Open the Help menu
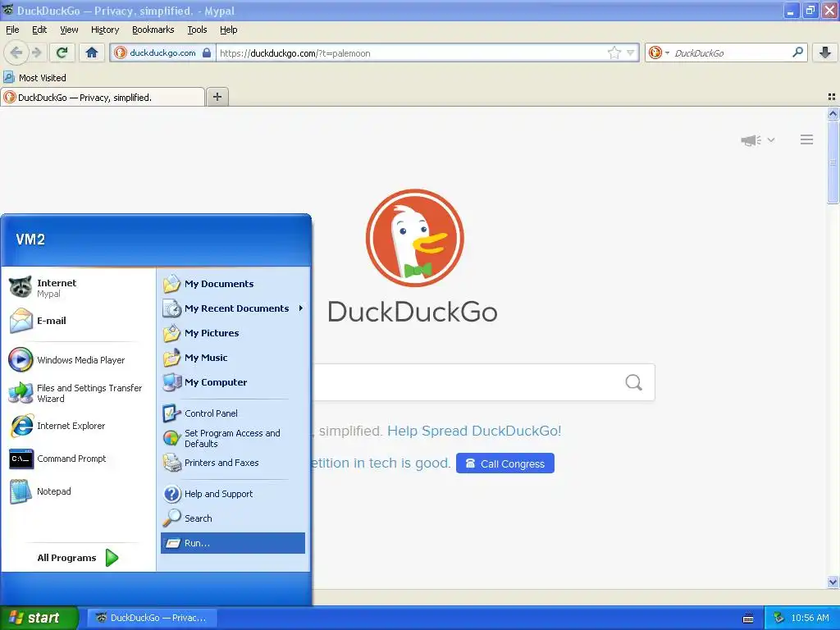The height and width of the screenshot is (630, 840). point(228,30)
